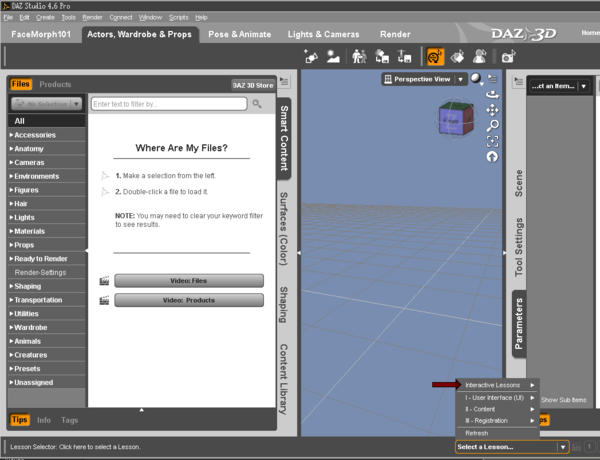
Task: Open the Surfaces (Color) side tab
Action: click(x=284, y=228)
